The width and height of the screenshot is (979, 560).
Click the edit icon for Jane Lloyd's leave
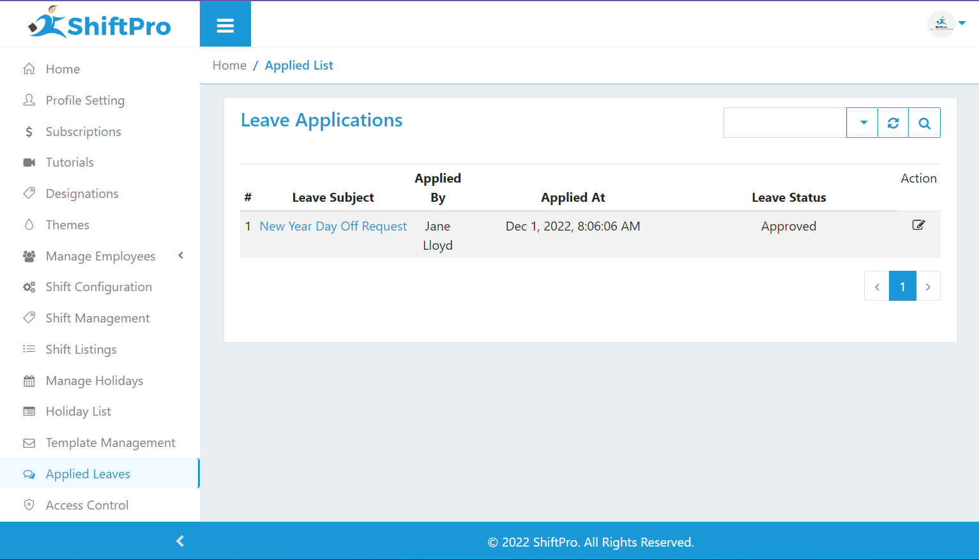[x=918, y=225]
